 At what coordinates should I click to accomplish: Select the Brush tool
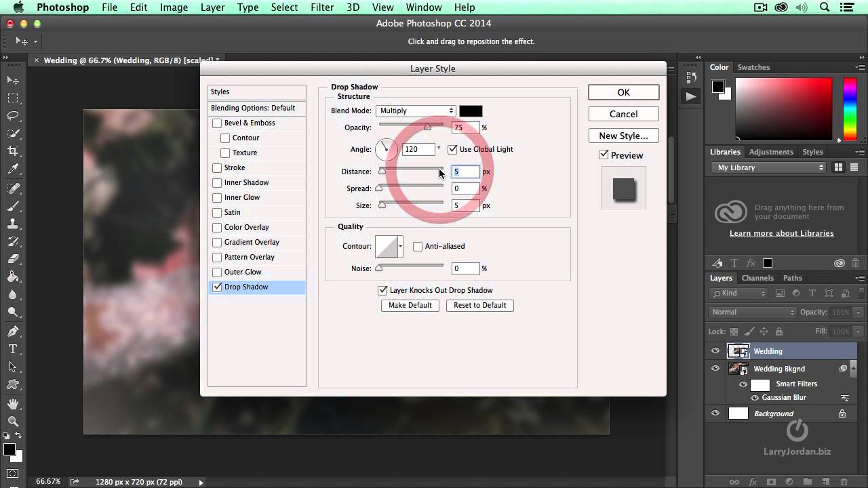coord(13,206)
